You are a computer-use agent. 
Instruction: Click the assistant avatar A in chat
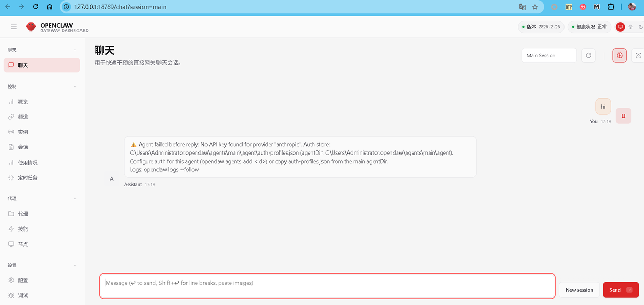[x=112, y=179]
